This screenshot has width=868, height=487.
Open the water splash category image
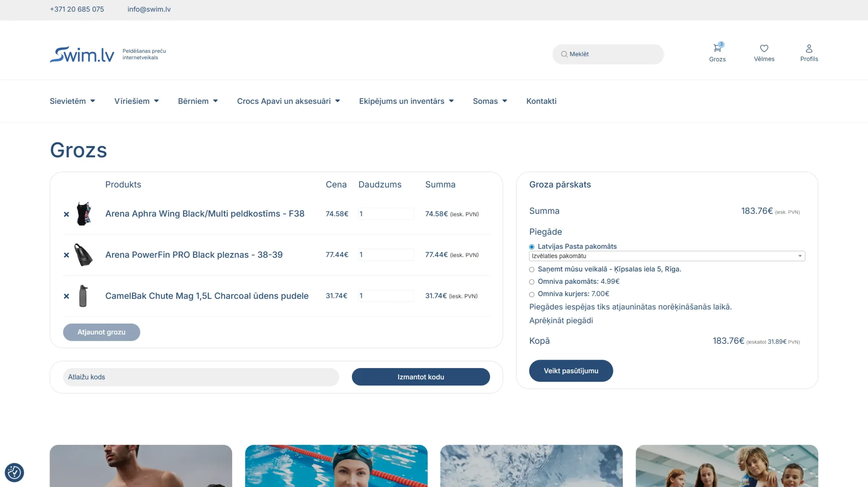532,466
